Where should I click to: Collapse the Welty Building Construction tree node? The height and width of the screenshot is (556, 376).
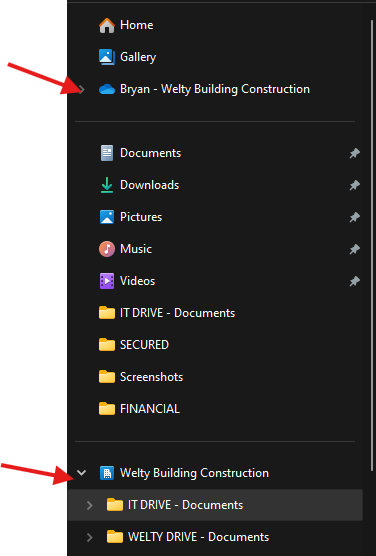tap(82, 472)
